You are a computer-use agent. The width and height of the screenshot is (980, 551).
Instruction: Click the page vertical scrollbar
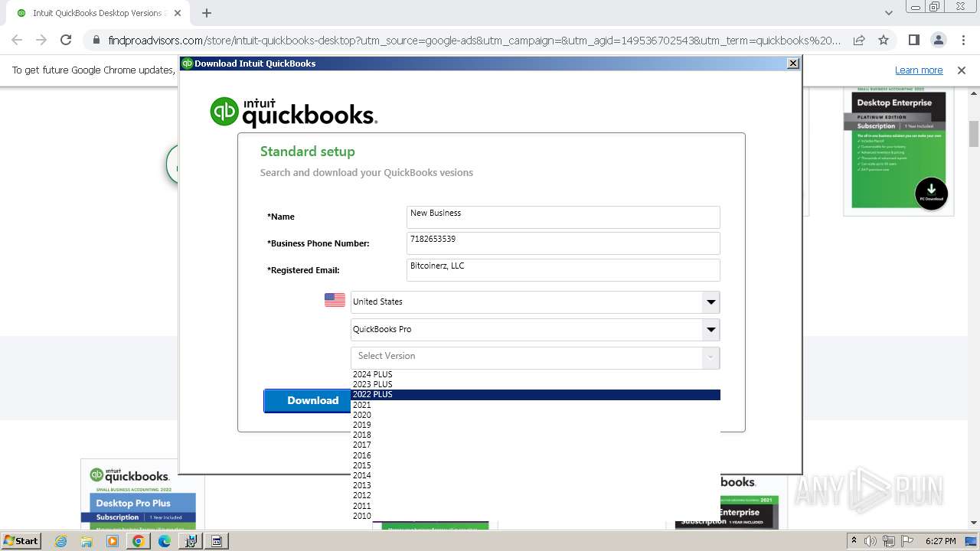point(974,134)
